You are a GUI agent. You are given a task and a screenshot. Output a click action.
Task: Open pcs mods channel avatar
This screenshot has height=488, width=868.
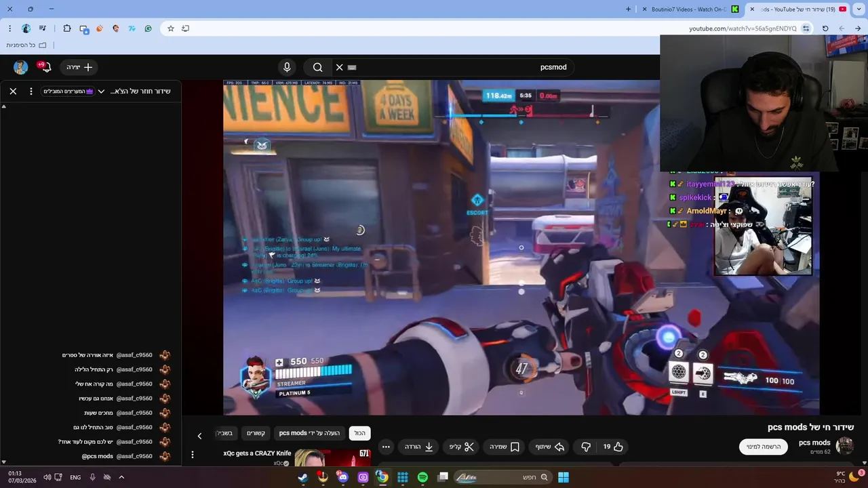pos(845,446)
